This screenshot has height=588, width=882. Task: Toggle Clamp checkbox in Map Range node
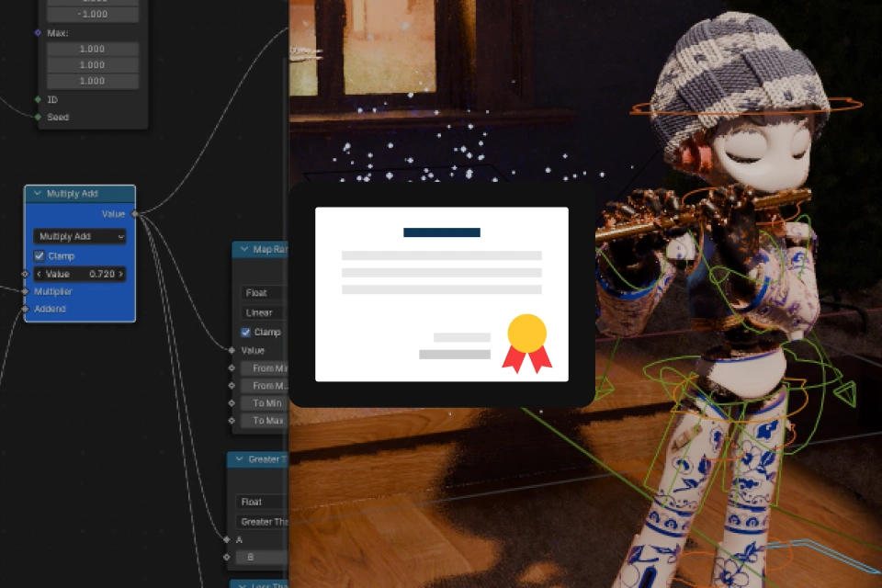click(x=246, y=333)
